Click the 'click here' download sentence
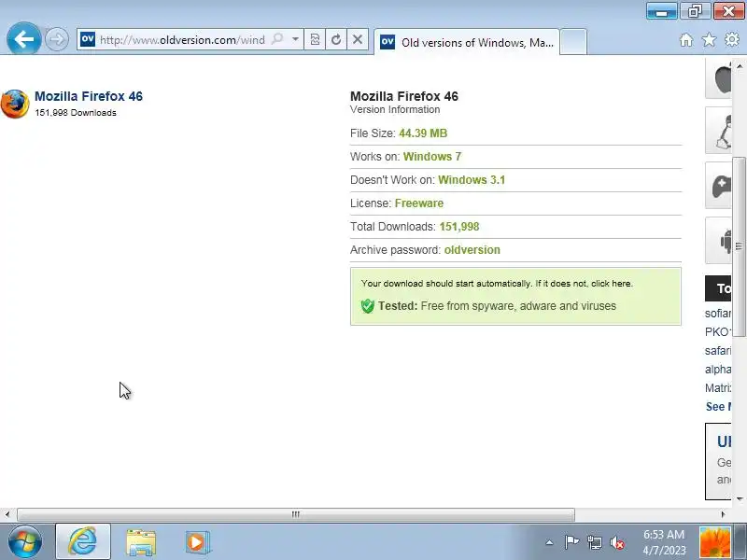Image resolution: width=747 pixels, height=560 pixels. pyautogui.click(x=497, y=284)
